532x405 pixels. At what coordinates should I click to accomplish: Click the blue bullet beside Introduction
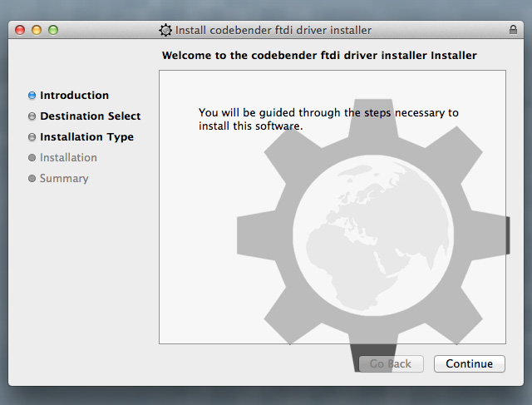(32, 96)
